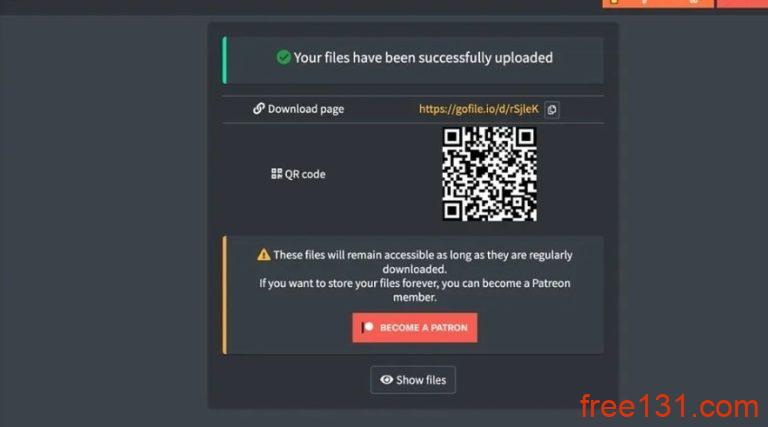This screenshot has height=427, width=768.
Task: Click the successfully uploaded message banner
Action: tap(413, 60)
